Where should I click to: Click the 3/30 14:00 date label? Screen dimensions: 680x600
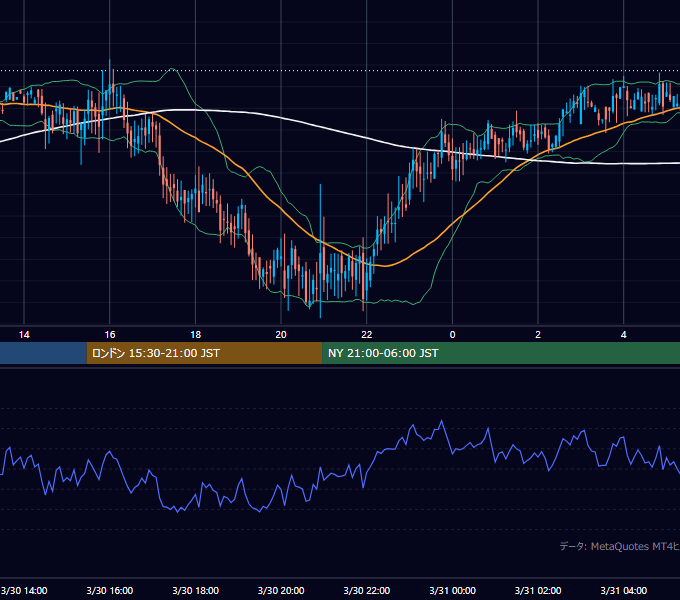tap(24, 590)
